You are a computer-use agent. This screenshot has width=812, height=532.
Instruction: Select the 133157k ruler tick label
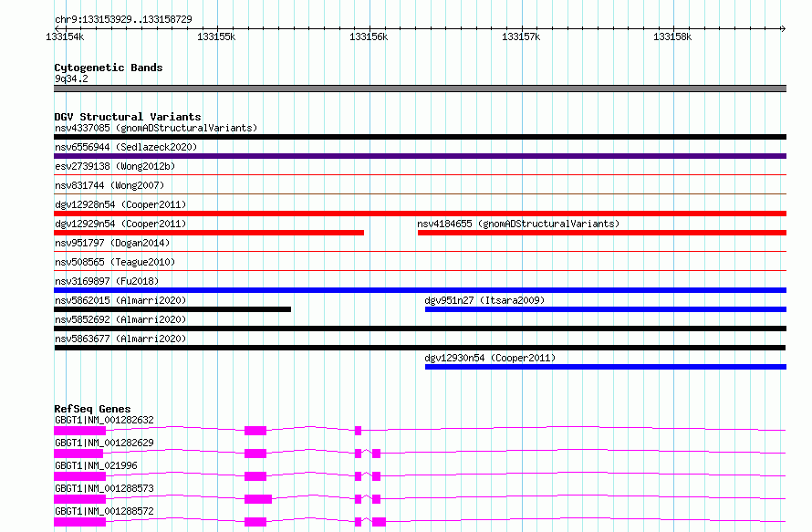click(521, 37)
